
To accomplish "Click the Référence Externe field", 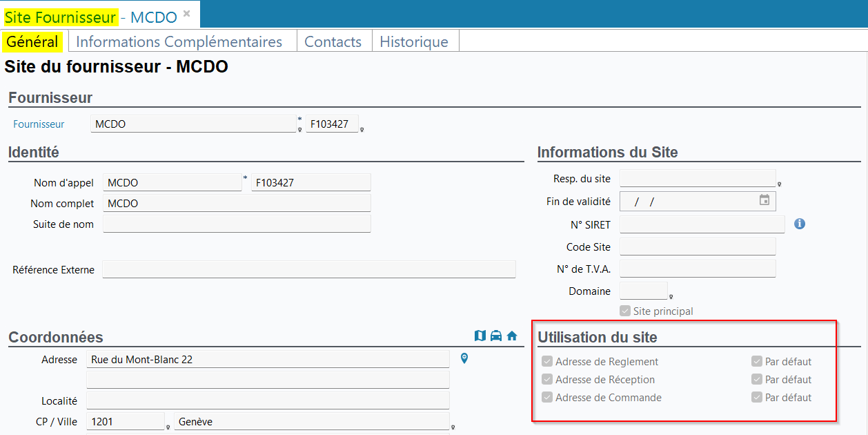I will 309,269.
